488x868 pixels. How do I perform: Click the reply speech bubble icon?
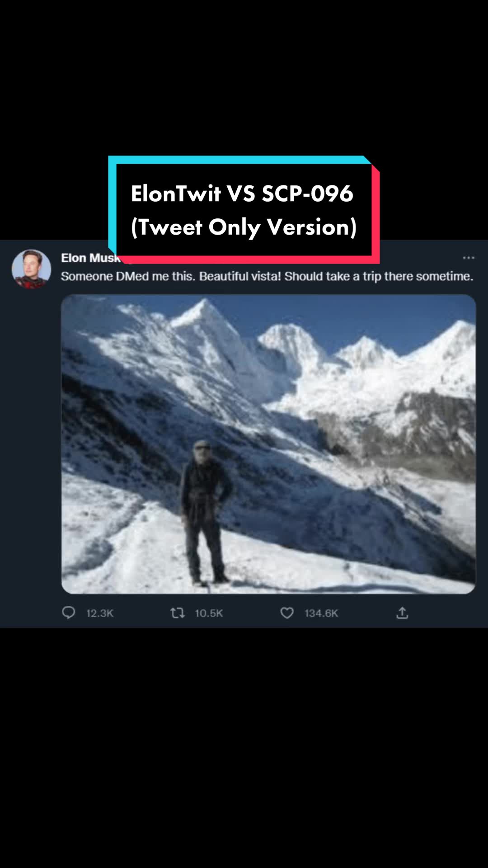point(69,613)
